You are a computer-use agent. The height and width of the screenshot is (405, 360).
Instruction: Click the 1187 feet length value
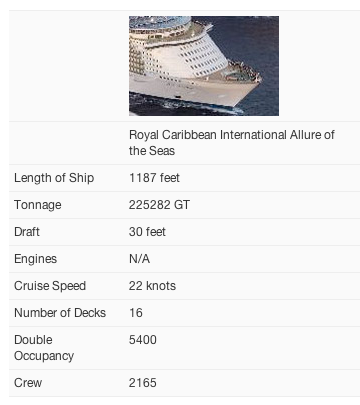coord(154,178)
